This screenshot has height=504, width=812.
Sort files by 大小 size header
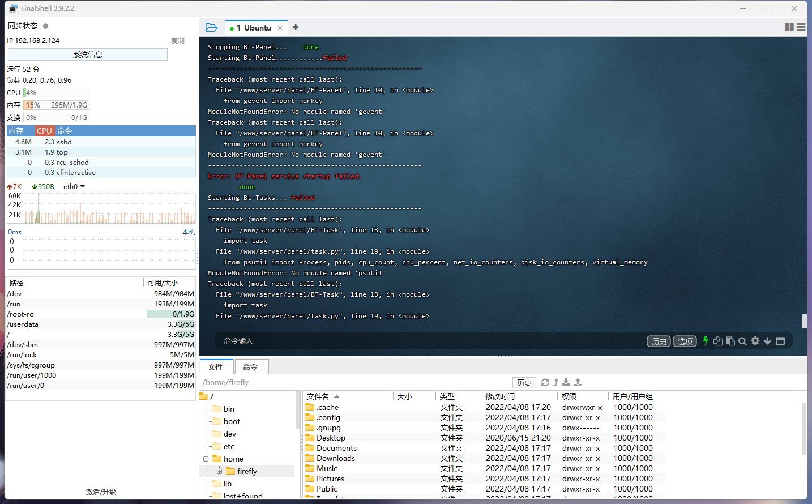click(414, 396)
